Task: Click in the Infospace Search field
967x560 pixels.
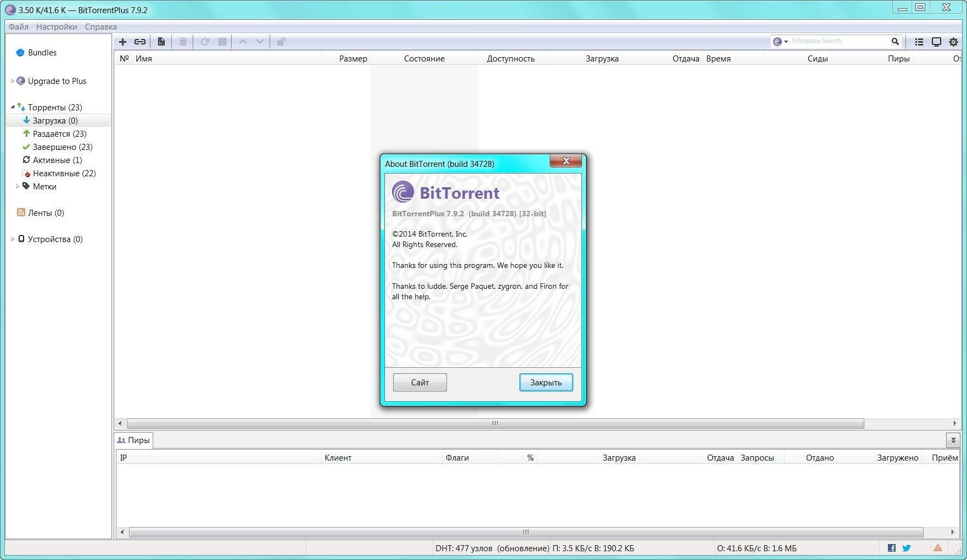Action: (x=839, y=41)
